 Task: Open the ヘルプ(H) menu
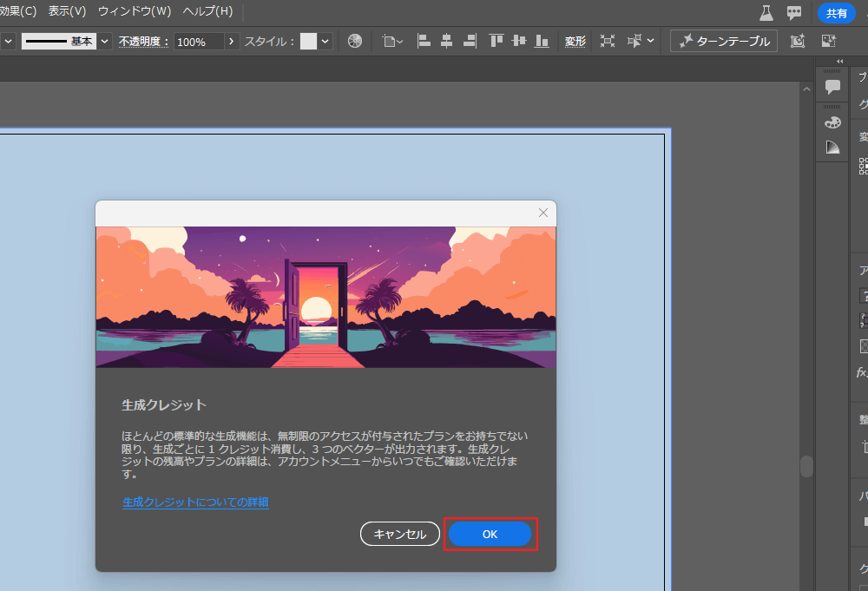click(207, 11)
